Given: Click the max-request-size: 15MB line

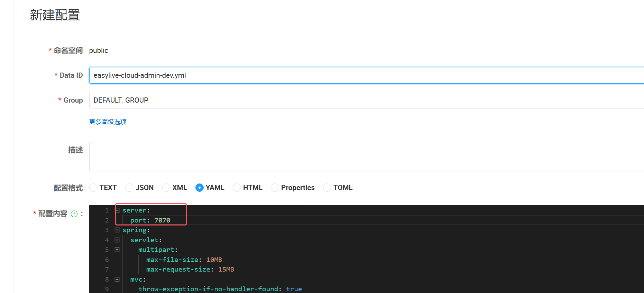Looking at the screenshot, I should tap(190, 270).
